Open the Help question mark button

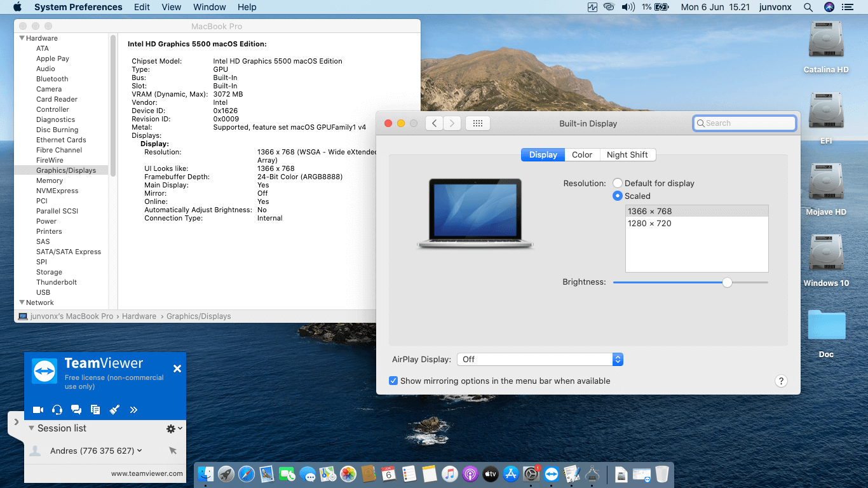pyautogui.click(x=781, y=381)
